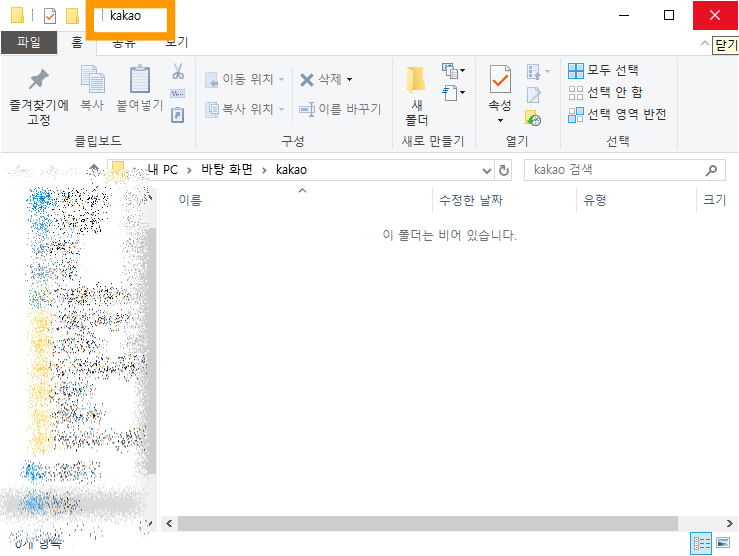Click the Properties checkmark in quick access toolbar
The image size is (739, 556).
(49, 16)
